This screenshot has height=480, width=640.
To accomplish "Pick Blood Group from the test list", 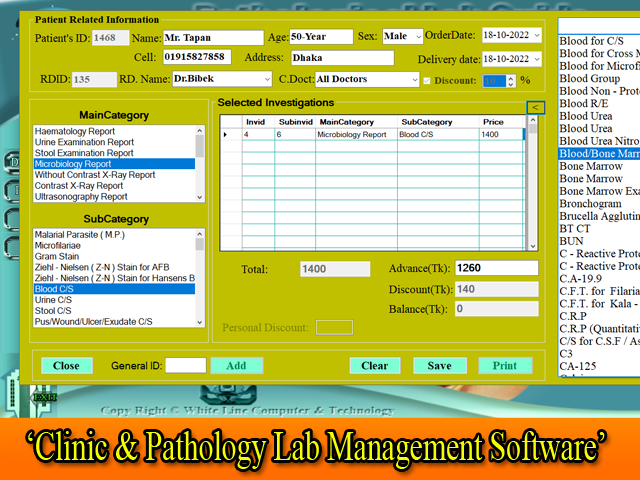I will pyautogui.click(x=590, y=78).
